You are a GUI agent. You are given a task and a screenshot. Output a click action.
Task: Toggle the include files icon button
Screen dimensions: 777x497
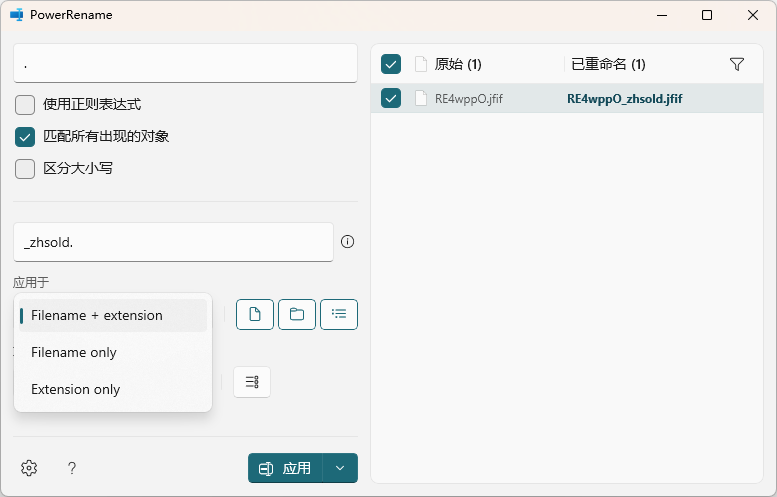255,314
